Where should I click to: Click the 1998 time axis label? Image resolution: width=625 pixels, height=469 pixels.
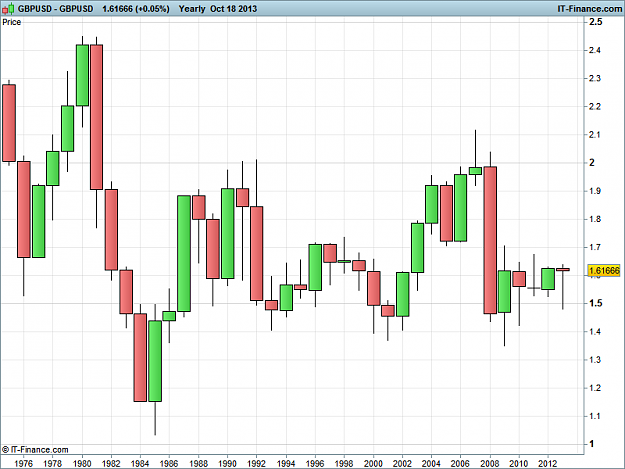[x=344, y=463]
